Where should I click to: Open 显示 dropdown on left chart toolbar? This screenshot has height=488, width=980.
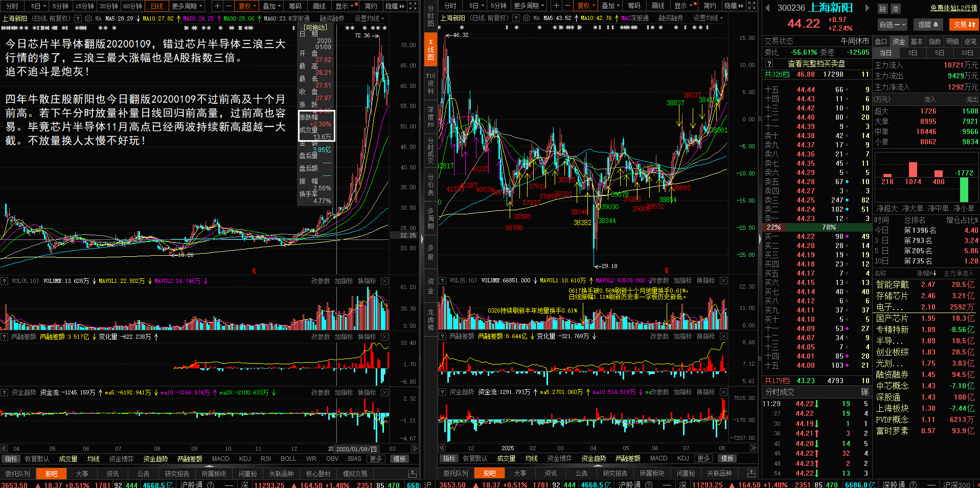(344, 6)
